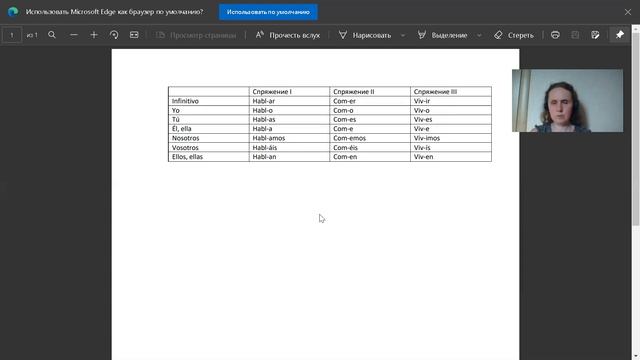Click the save-as icon with pencil

(595, 35)
